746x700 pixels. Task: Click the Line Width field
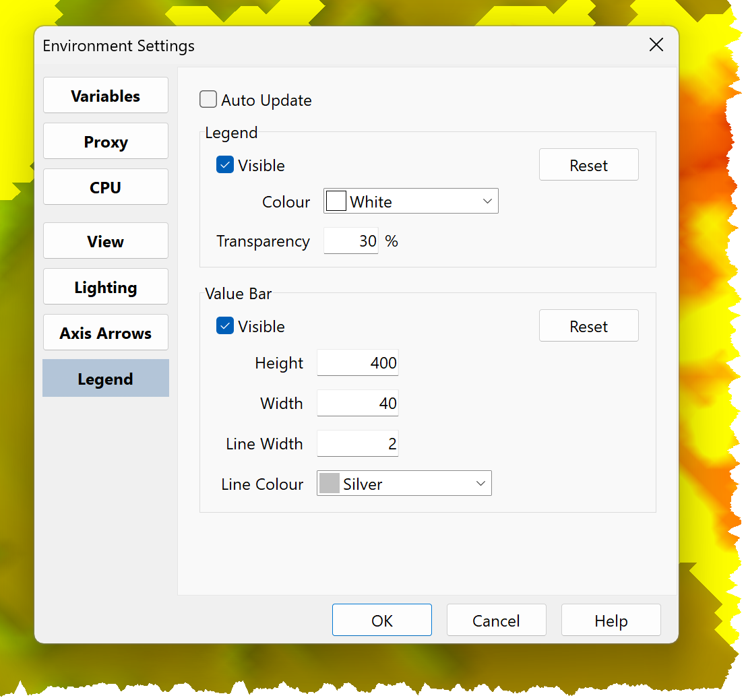358,444
